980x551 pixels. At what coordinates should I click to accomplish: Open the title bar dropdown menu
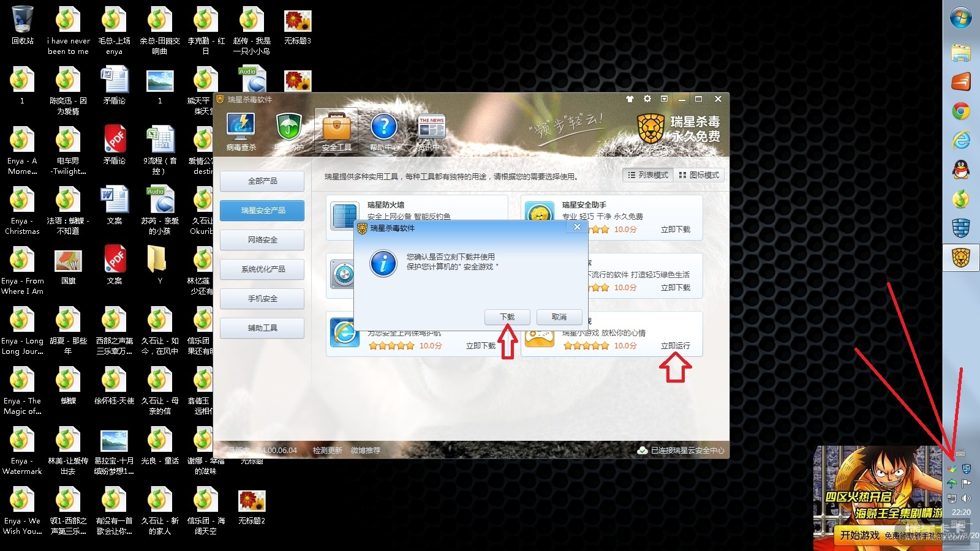(x=665, y=99)
